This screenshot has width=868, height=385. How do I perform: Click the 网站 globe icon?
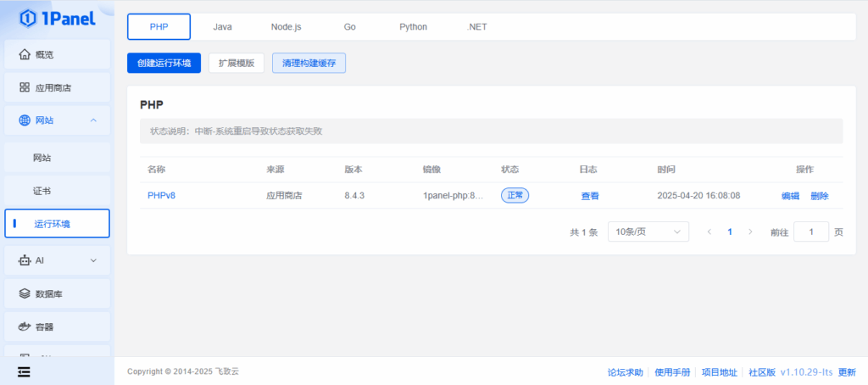click(25, 120)
